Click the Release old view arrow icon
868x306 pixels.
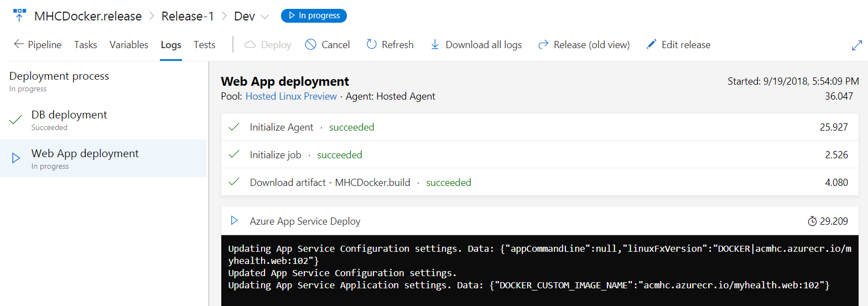[543, 44]
